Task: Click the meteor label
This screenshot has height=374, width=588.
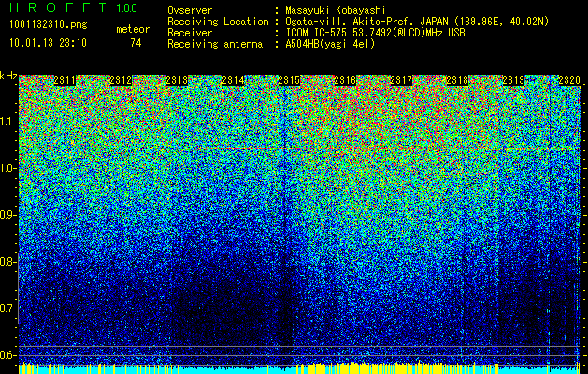Action: pos(133,29)
